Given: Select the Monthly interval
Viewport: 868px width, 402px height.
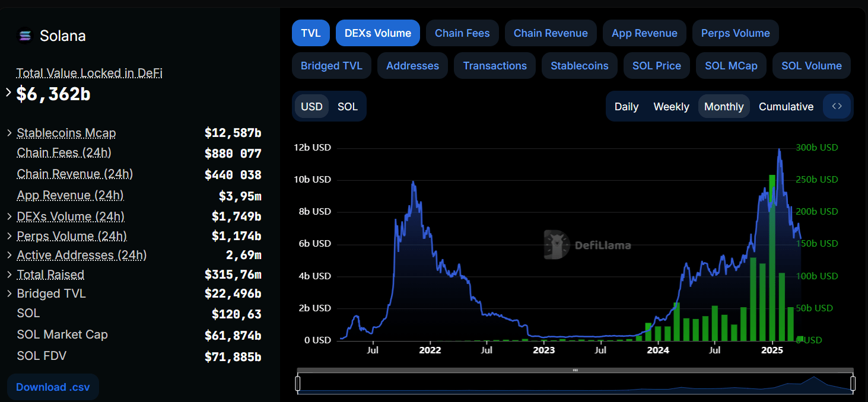Looking at the screenshot, I should click(724, 107).
